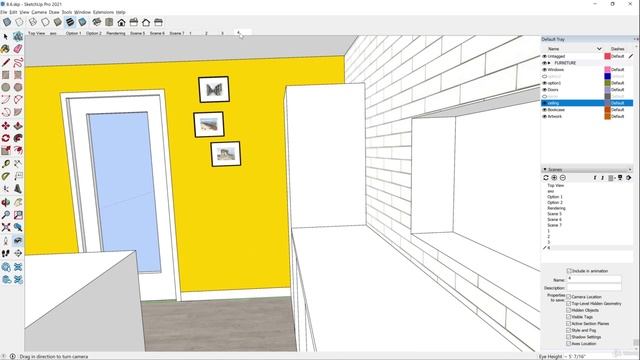Pick the Paint Bucket tool
The height and width of the screenshot is (360, 640).
(6, 49)
